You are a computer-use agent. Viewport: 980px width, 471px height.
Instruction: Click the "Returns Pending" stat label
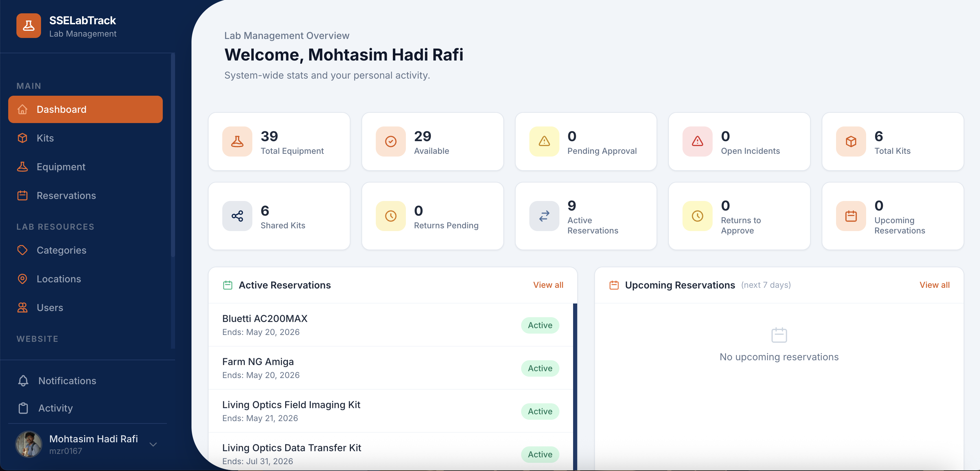point(446,226)
